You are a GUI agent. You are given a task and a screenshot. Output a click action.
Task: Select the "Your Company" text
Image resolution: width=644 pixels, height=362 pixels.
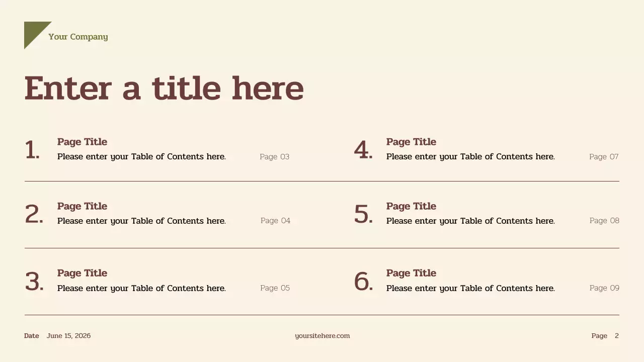tap(78, 37)
